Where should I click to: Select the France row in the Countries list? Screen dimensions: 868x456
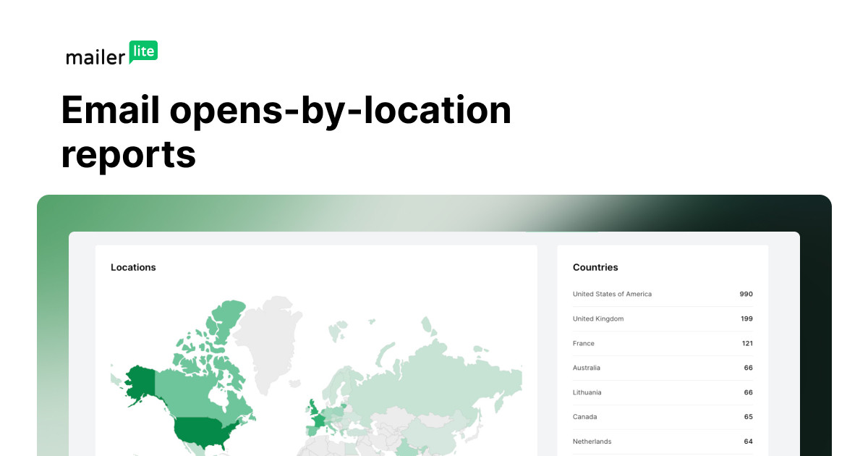tap(583, 343)
